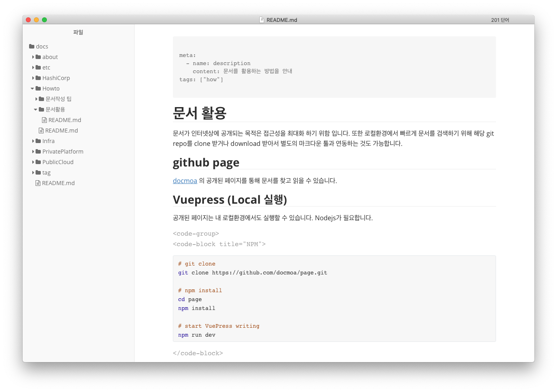This screenshot has width=557, height=392.
Task: Expand the etc folder triangle
Action: pyautogui.click(x=33, y=67)
